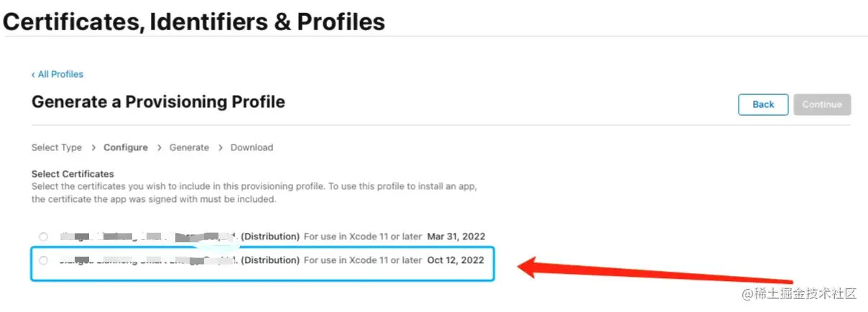Click the Oct 12, 2022 expiration date
868x312 pixels.
pos(456,260)
